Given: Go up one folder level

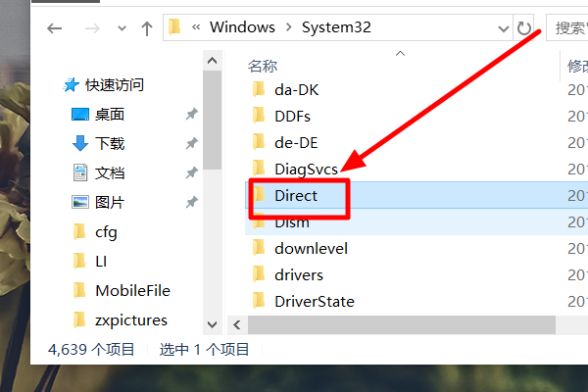Looking at the screenshot, I should (x=147, y=28).
